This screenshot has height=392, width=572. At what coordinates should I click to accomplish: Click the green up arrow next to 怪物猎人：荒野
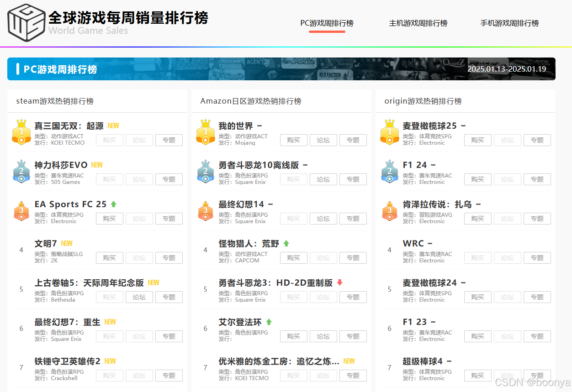pyautogui.click(x=286, y=243)
